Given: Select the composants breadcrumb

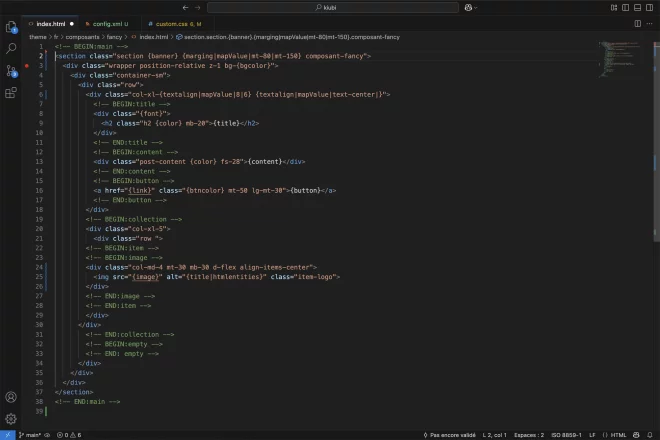Looking at the screenshot, I should [x=82, y=37].
